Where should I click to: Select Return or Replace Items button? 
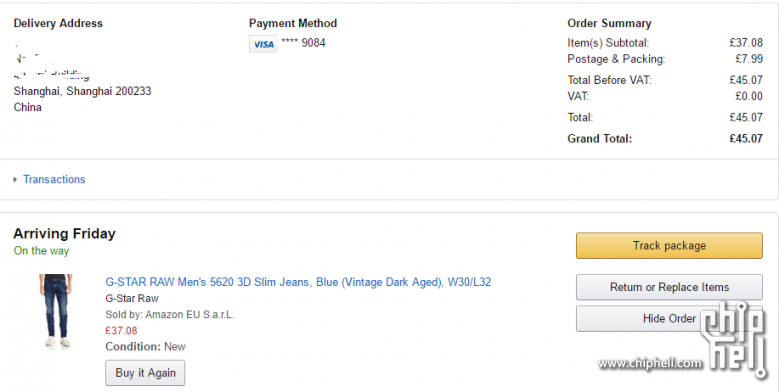click(669, 287)
